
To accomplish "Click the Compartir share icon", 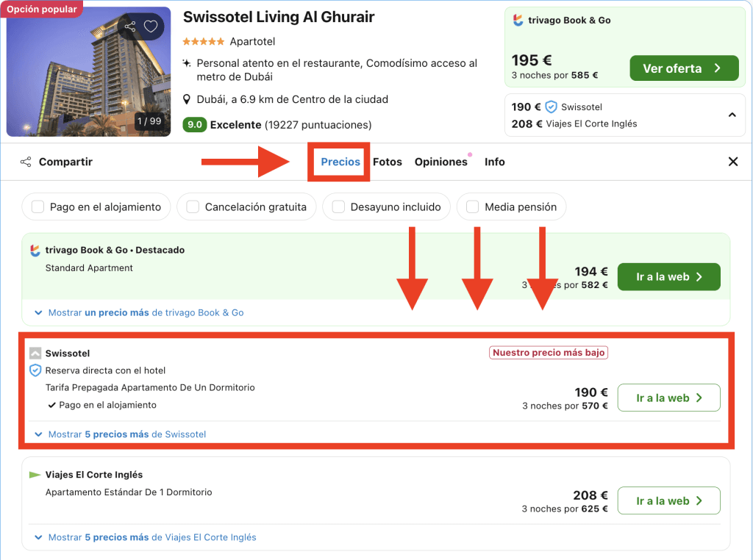I will [26, 162].
